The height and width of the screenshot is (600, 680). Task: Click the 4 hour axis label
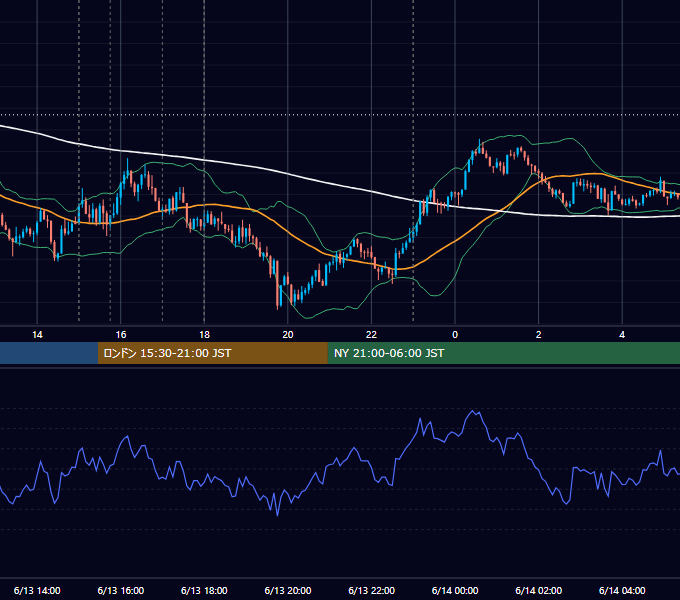[x=622, y=335]
